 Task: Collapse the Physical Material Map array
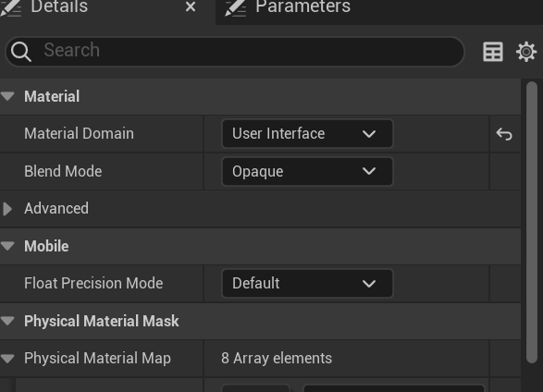7,359
